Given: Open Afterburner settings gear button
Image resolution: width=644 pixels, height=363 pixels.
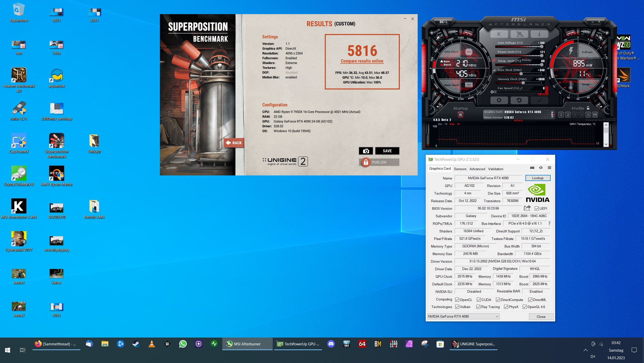Looking at the screenshot, I should coord(499,100).
